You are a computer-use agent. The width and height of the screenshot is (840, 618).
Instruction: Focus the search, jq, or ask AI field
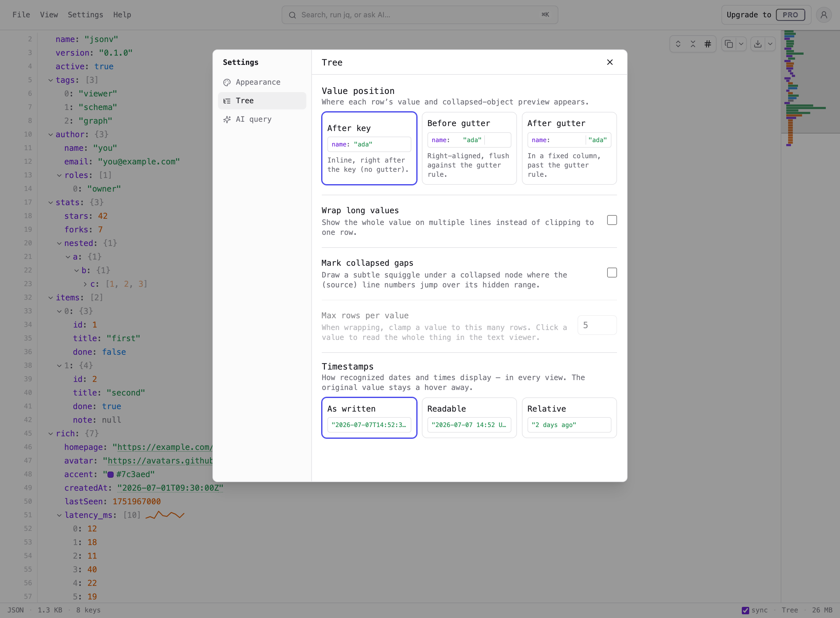click(420, 15)
